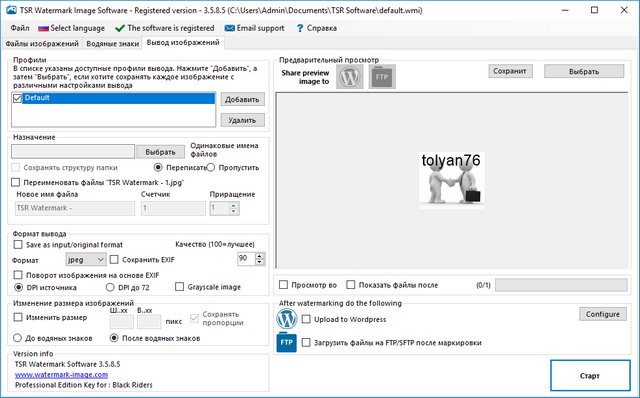640x398 pixels.
Task: Click the destination path input field
Action: (73, 151)
